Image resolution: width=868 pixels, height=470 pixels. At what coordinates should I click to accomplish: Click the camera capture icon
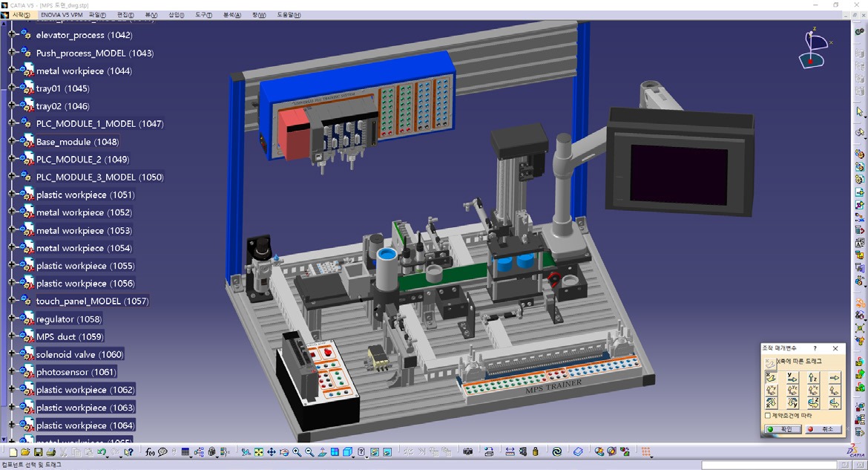pos(467,452)
